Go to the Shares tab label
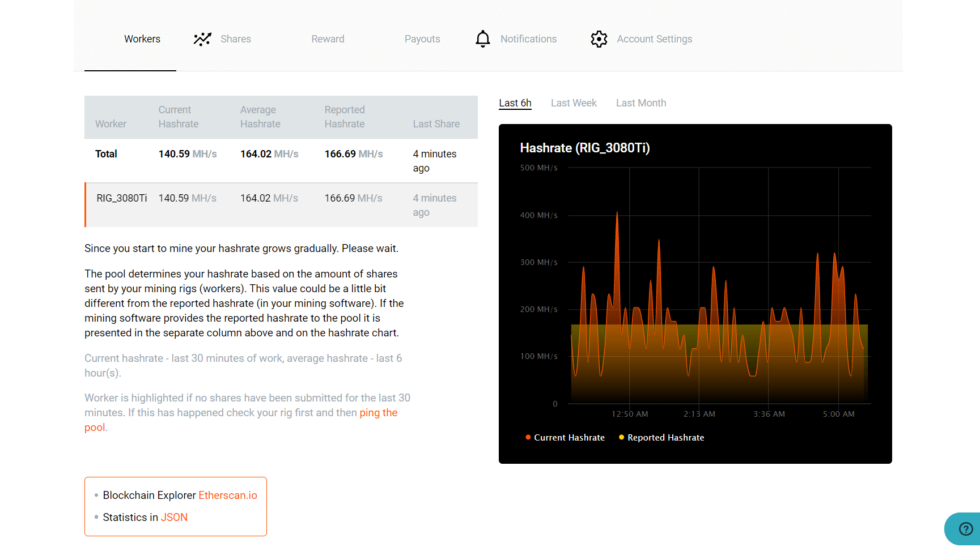 point(236,39)
